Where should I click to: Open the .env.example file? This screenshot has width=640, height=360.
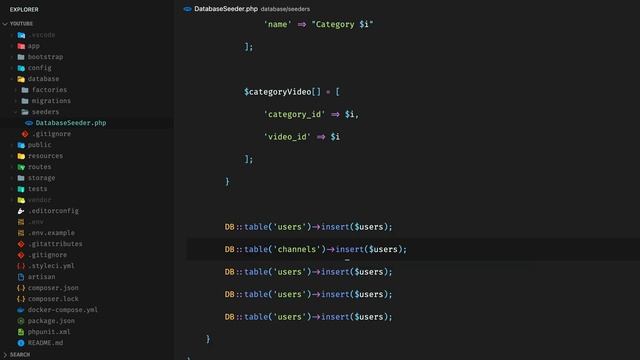click(x=51, y=233)
